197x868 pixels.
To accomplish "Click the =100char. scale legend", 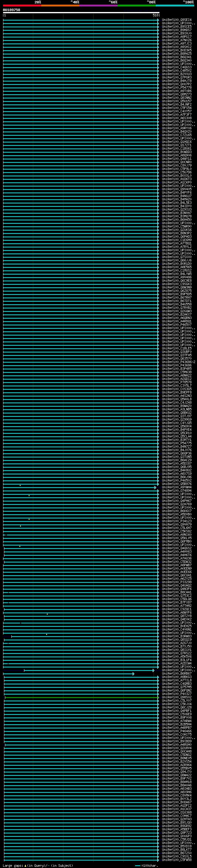I will click(147, 866).
